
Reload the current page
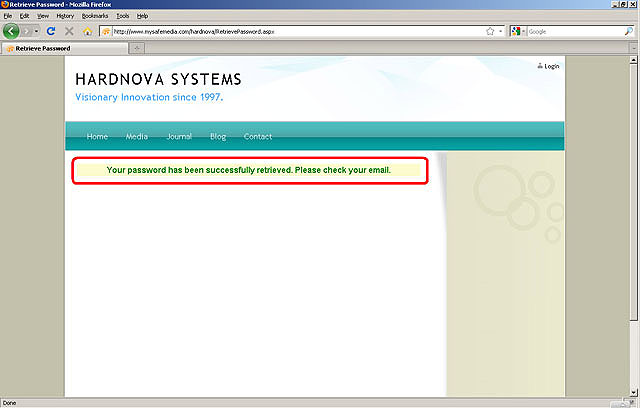[51, 31]
